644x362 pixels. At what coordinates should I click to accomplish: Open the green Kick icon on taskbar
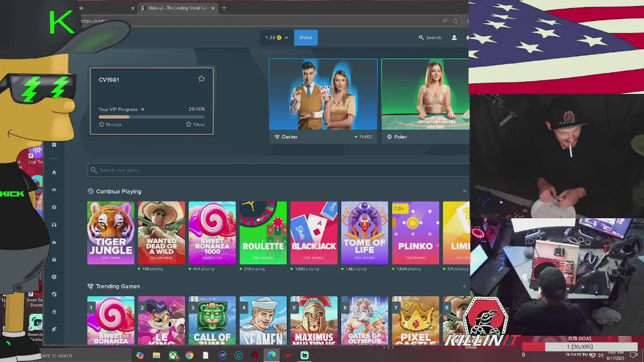304,355
